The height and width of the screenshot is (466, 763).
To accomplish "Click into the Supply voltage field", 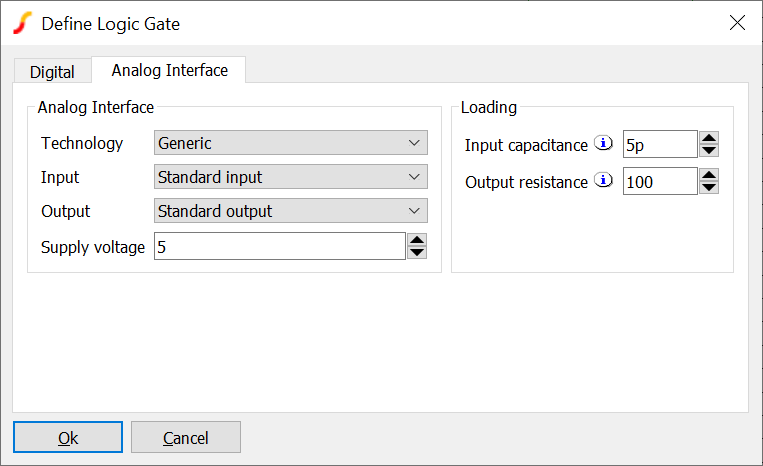I will (279, 246).
